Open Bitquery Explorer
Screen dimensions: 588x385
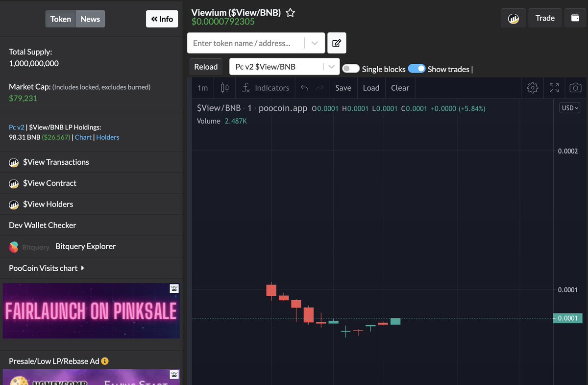click(86, 247)
